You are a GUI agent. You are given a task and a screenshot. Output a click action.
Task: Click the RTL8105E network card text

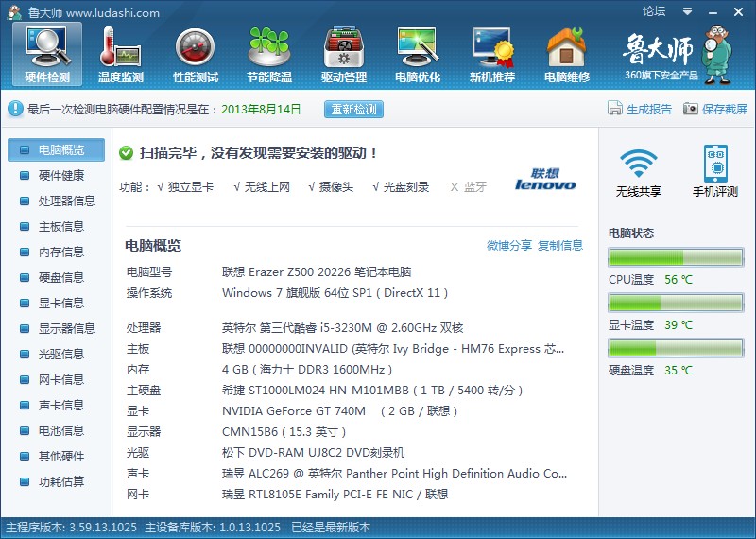pos(335,495)
